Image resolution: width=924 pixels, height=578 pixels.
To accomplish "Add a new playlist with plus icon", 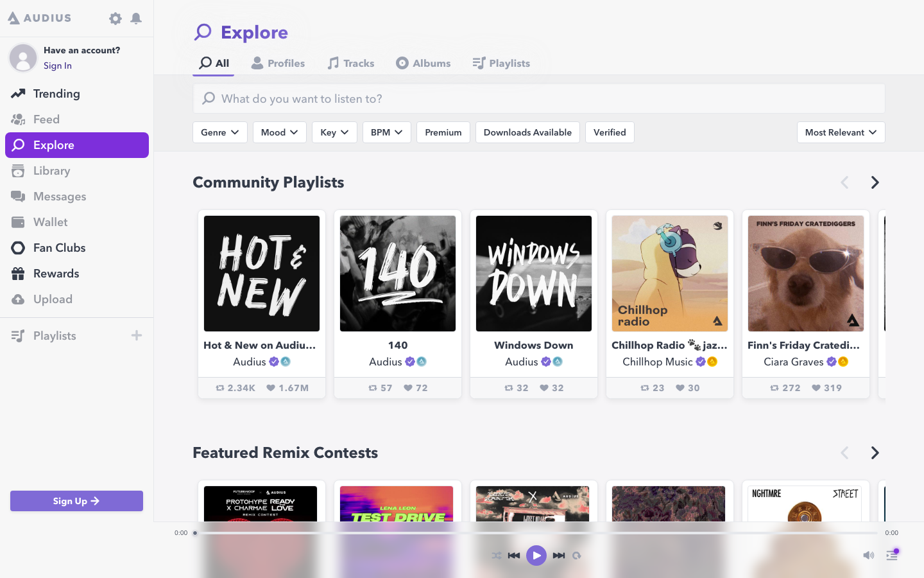I will click(137, 335).
